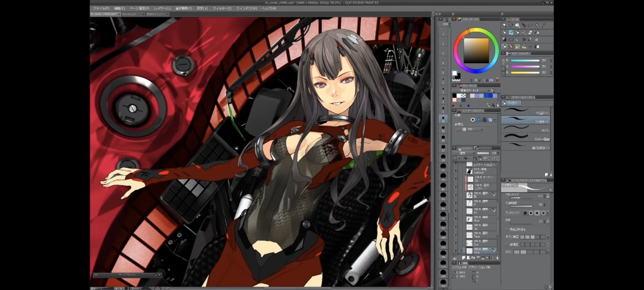Click the マーカー sub tool group button

[511, 103]
